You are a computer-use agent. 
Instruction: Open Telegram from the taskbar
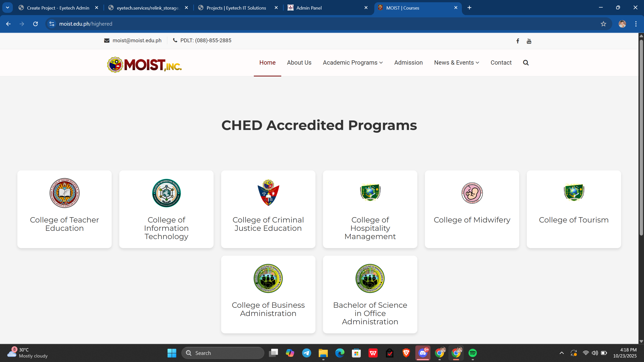click(306, 353)
